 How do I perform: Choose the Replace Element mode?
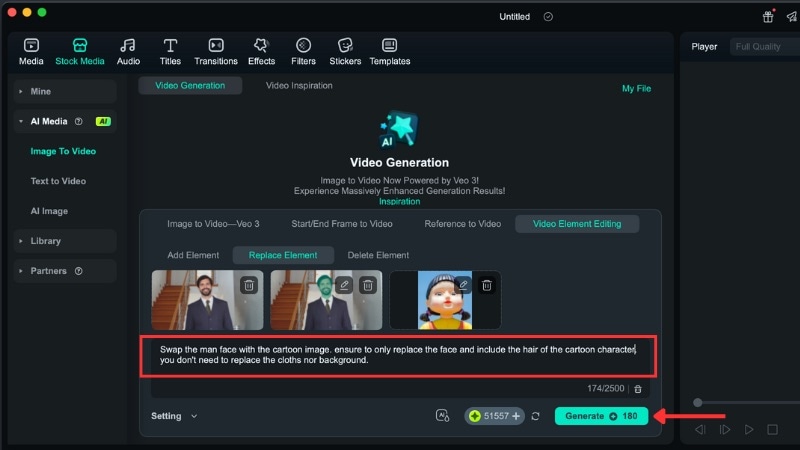pos(283,255)
